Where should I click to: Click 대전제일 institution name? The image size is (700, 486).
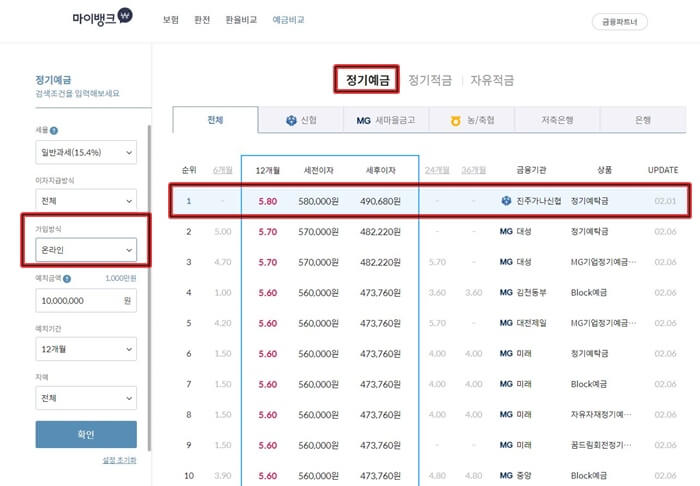[531, 323]
